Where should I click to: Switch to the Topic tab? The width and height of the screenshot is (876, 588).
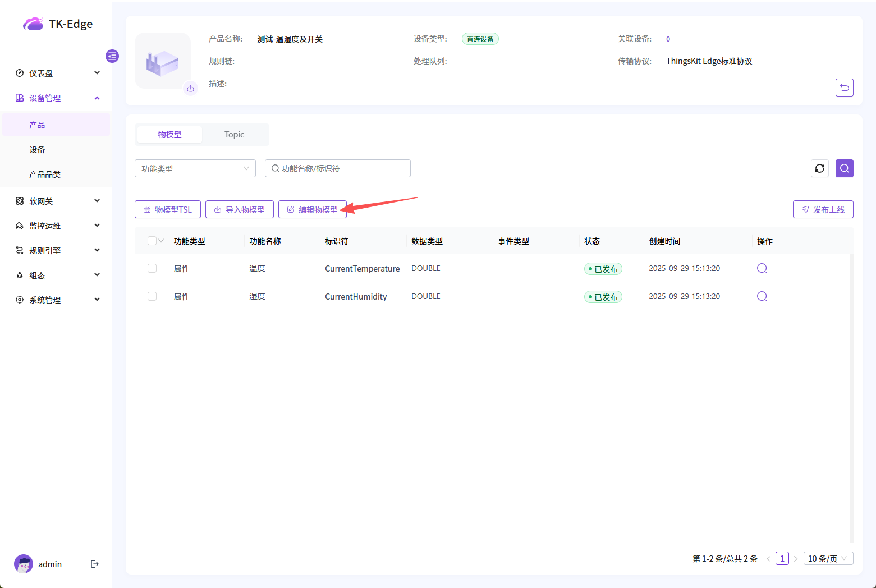click(x=234, y=135)
